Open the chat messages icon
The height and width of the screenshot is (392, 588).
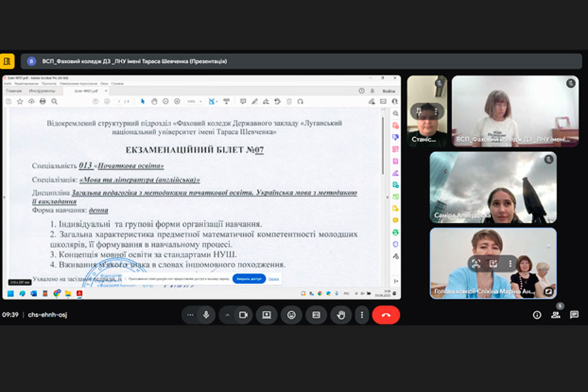coord(574,315)
